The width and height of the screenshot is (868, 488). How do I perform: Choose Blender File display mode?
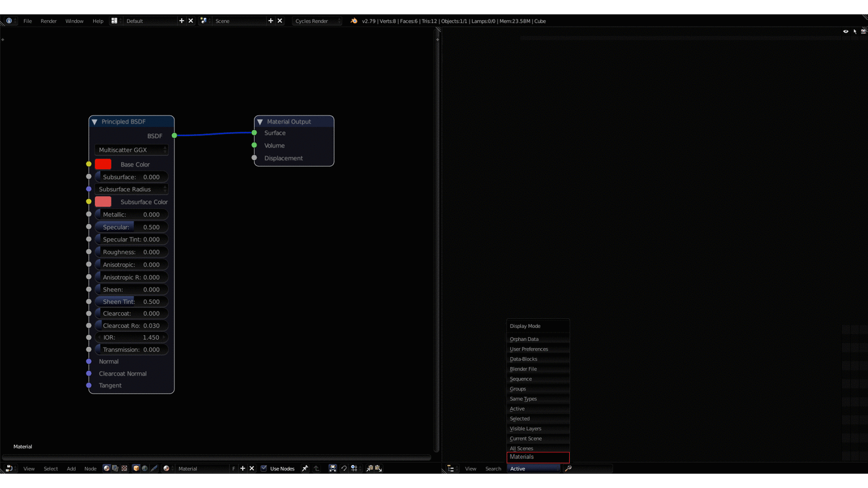point(538,369)
